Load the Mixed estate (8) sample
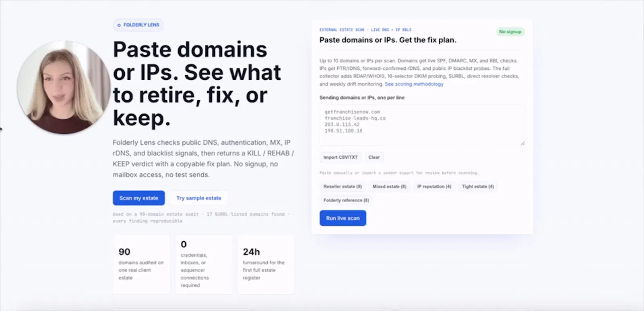 [389, 187]
